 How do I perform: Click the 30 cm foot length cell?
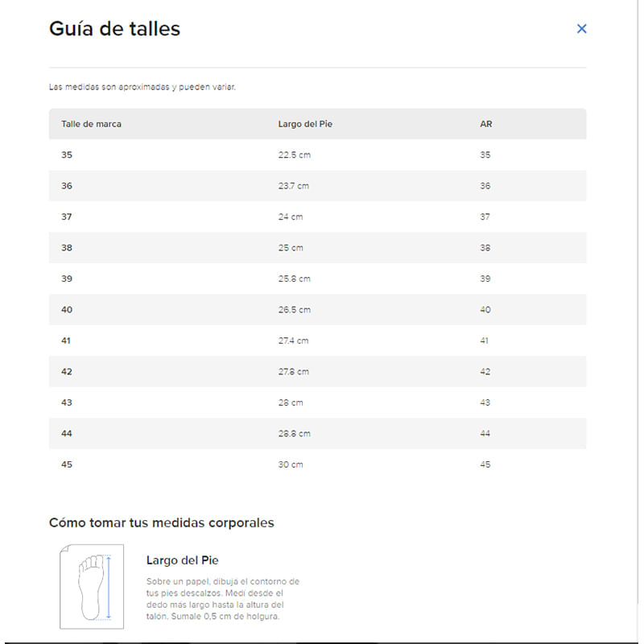click(291, 464)
